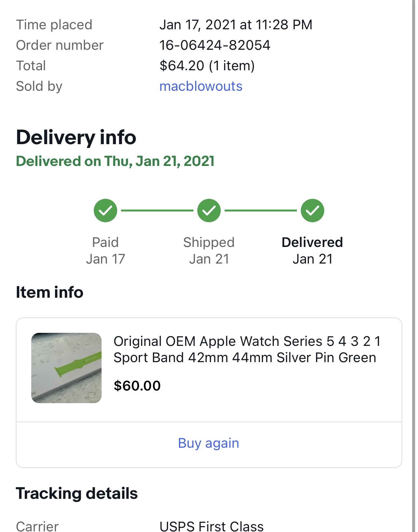Click the Item info section heading
This screenshot has height=532, width=418.
click(50, 292)
